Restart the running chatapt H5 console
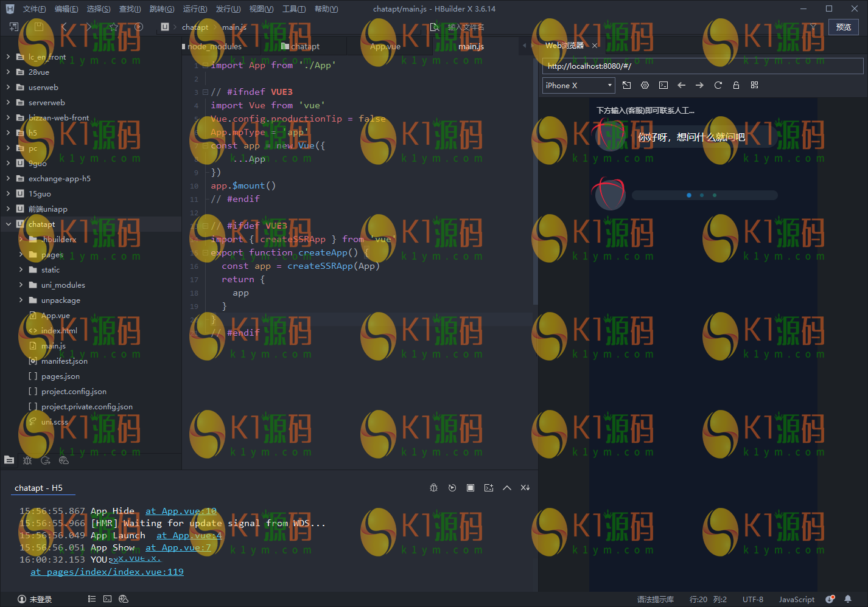Image resolution: width=868 pixels, height=607 pixels. [452, 488]
